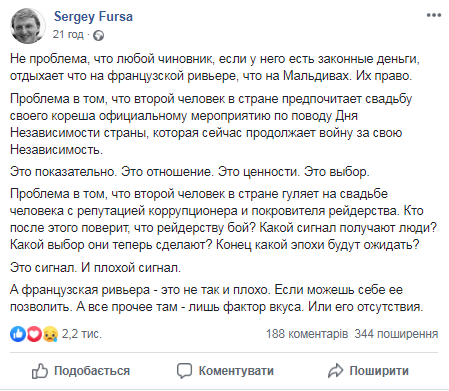Click the speech bubble comment icon
The width and height of the screenshot is (449, 391).
pos(184,371)
